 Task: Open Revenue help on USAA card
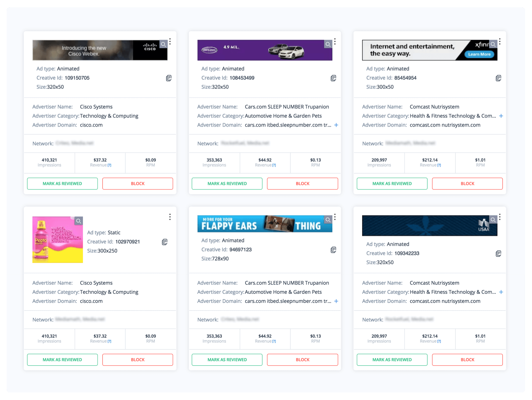(x=439, y=341)
